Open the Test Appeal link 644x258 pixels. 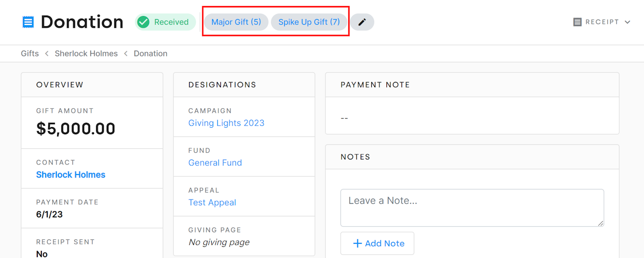[x=212, y=202]
